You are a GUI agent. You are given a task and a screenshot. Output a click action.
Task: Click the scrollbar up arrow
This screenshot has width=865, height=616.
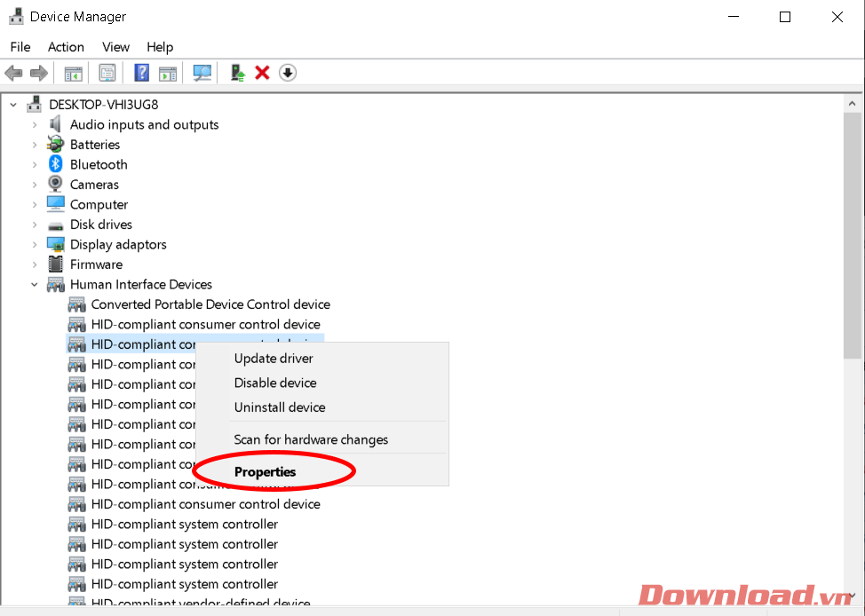(x=853, y=104)
